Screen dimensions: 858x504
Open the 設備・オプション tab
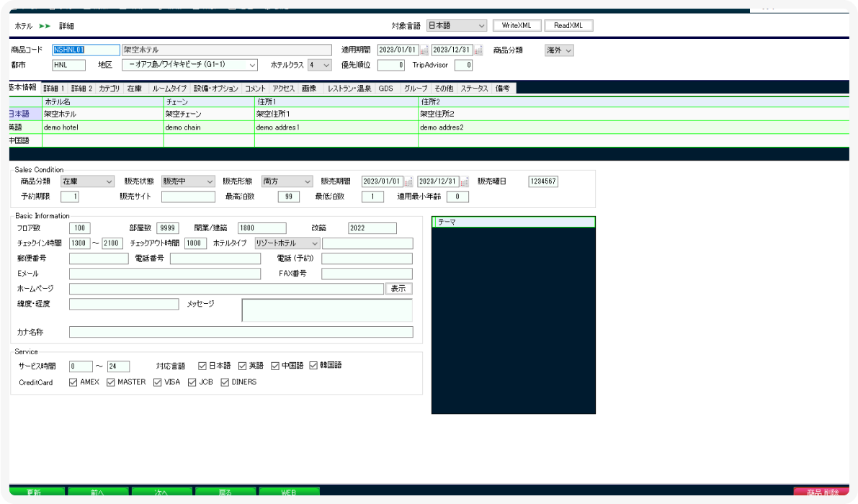pyautogui.click(x=216, y=89)
